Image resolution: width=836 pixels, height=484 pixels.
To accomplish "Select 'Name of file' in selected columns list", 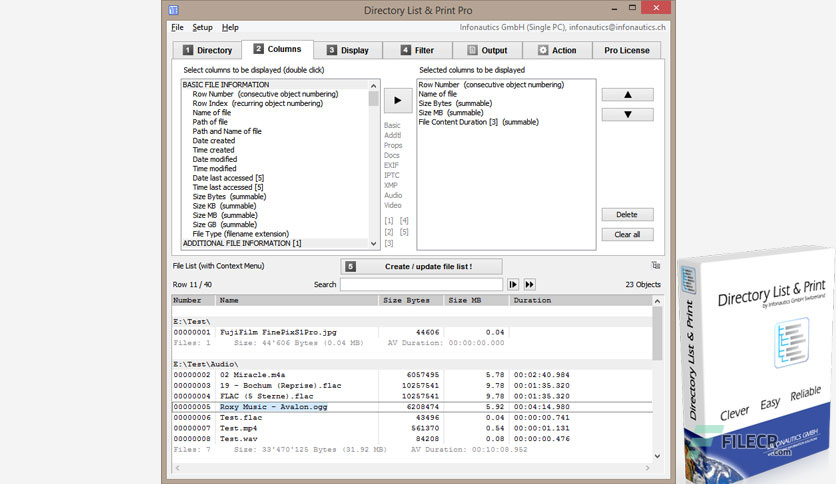I will [437, 94].
